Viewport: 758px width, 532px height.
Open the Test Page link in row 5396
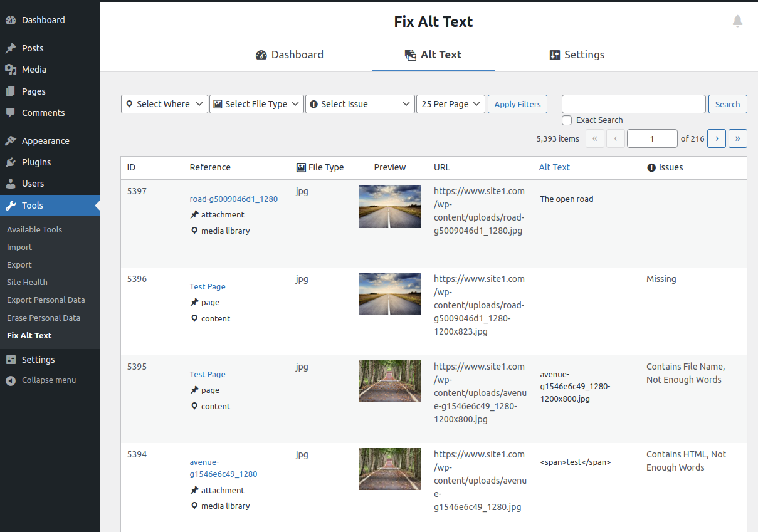[x=208, y=286]
